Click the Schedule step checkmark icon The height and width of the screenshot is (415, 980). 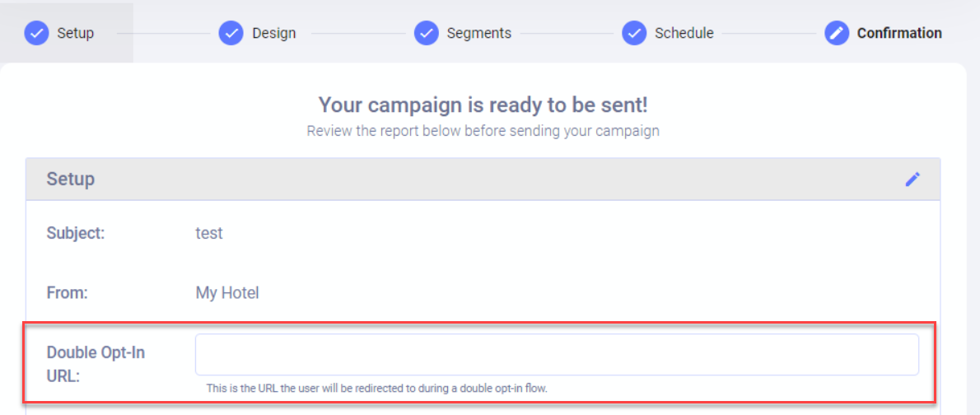click(x=634, y=33)
